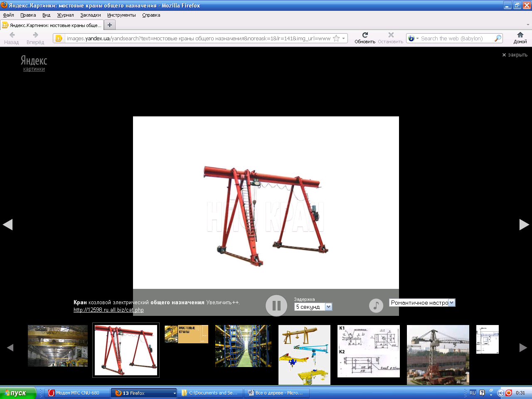This screenshot has width=532, height=399.
Task: Click the site identity icon in address bar
Action: (59, 38)
